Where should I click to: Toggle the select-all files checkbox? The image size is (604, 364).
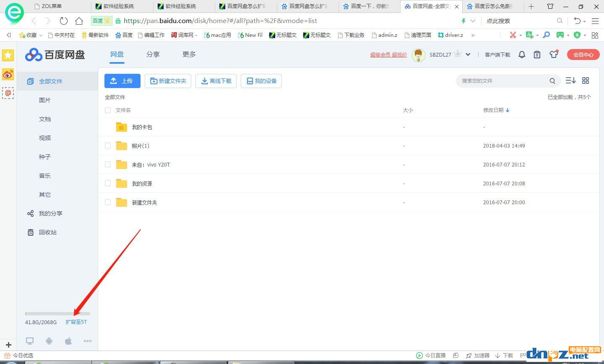[108, 110]
